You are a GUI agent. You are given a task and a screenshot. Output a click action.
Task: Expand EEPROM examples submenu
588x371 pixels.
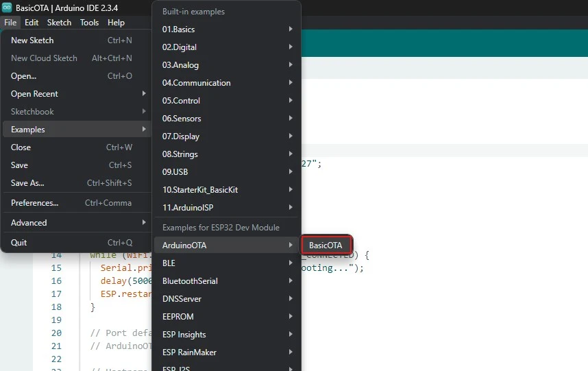(227, 317)
